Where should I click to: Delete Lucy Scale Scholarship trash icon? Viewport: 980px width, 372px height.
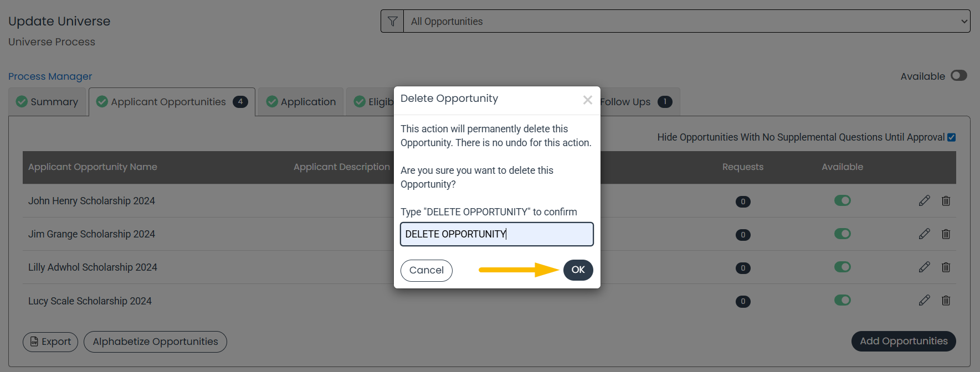pos(946,300)
